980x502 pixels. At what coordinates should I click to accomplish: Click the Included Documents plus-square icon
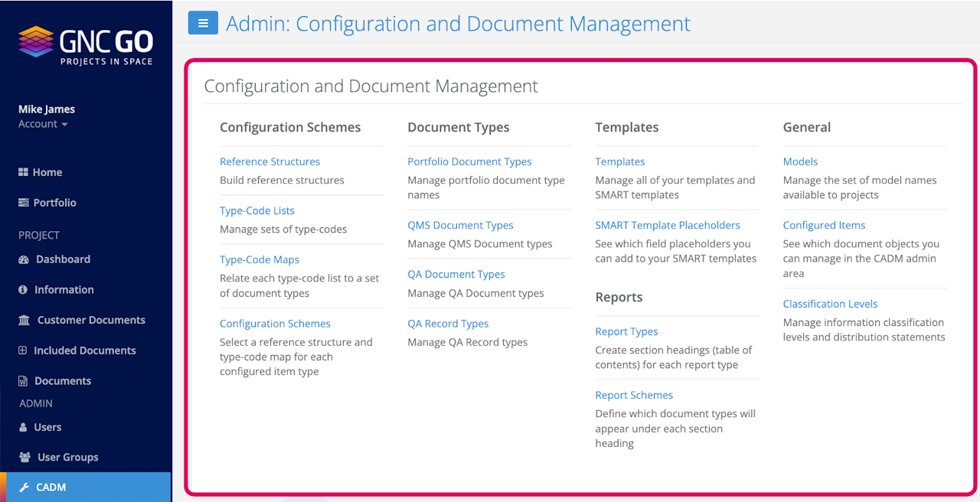(x=23, y=350)
